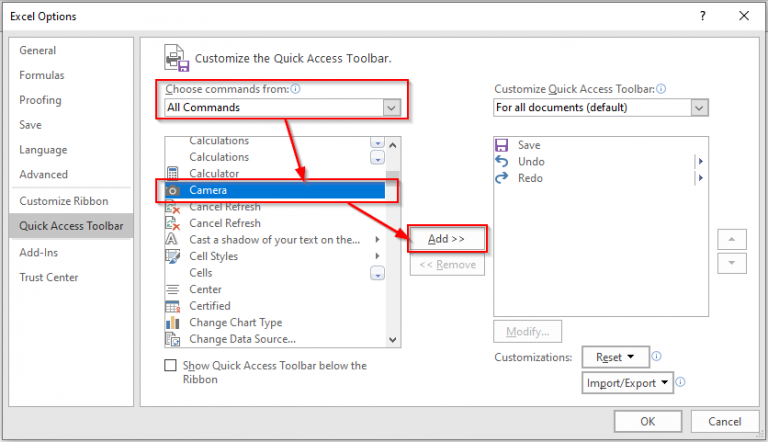
Task: Toggle Show Quick Access Toolbar below Ribbon
Action: point(170,366)
